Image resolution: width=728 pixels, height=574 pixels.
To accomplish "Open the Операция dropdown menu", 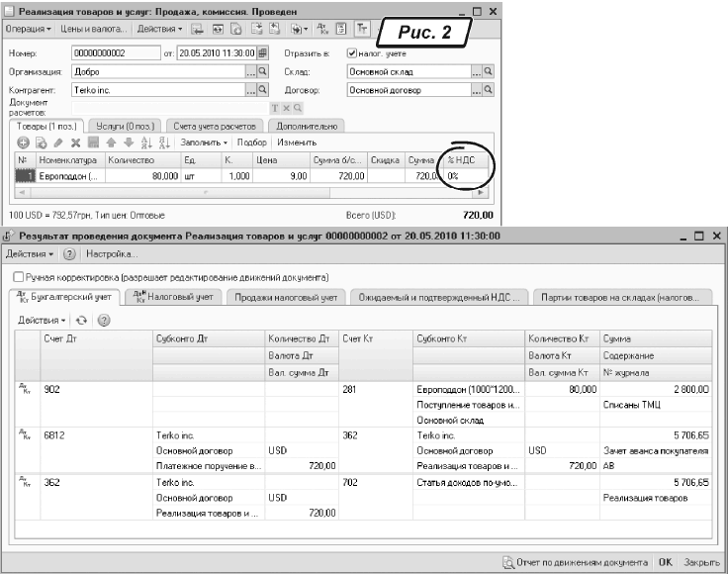I will [x=30, y=31].
